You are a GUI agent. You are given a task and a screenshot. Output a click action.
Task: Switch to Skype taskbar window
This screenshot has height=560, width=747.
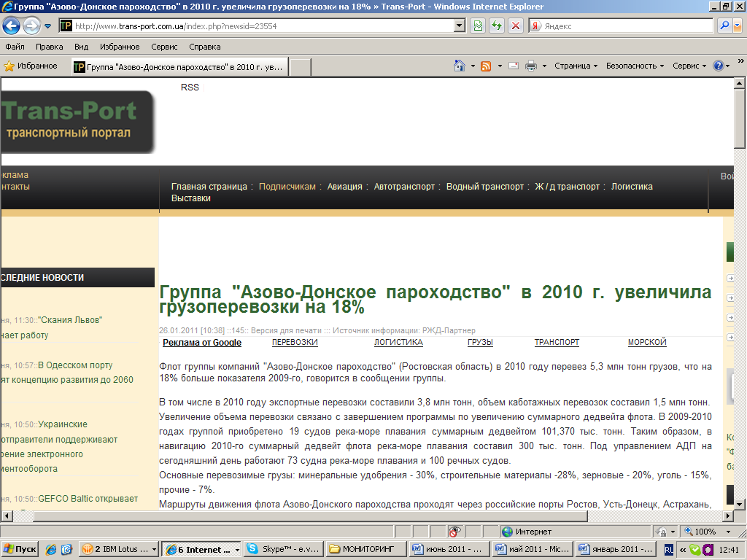point(284,549)
